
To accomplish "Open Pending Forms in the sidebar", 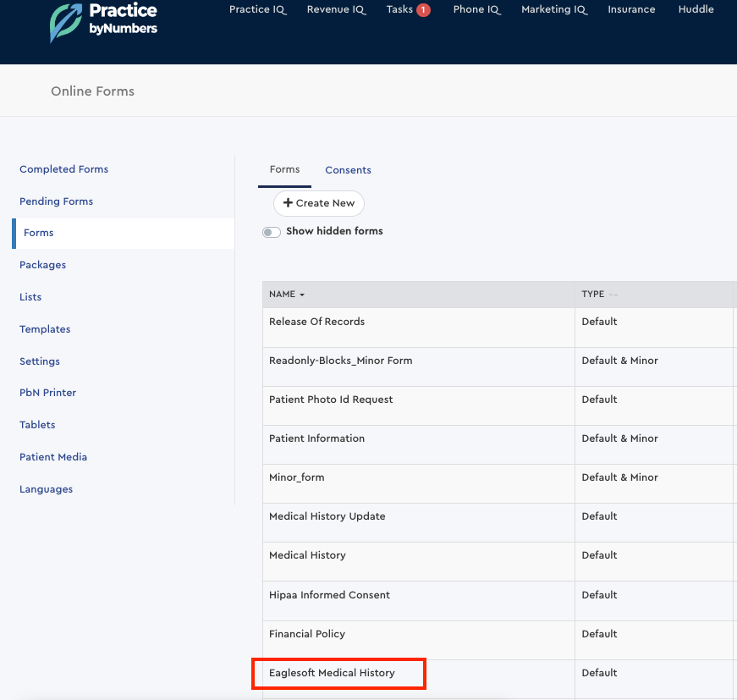I will click(x=56, y=201).
